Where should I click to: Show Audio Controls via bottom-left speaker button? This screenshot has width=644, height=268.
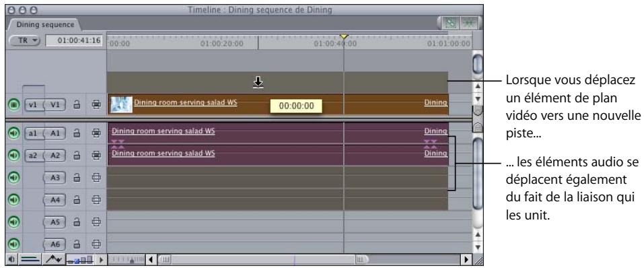(11, 260)
